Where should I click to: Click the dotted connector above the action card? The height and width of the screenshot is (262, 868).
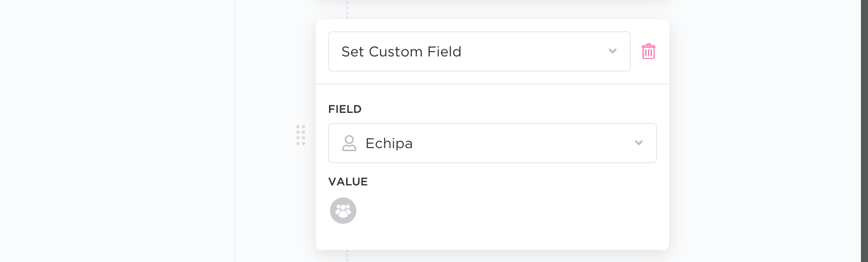tap(347, 10)
